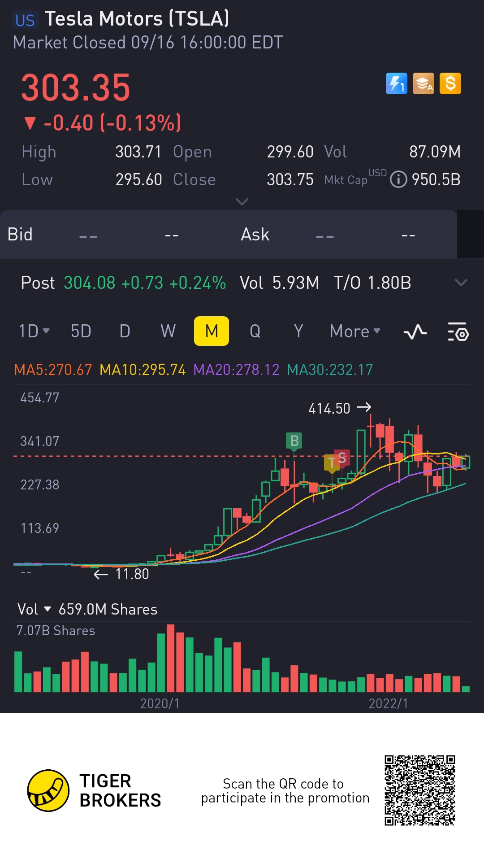This screenshot has width=484, height=868.
Task: Open the chart indicator waveform icon
Action: [415, 332]
